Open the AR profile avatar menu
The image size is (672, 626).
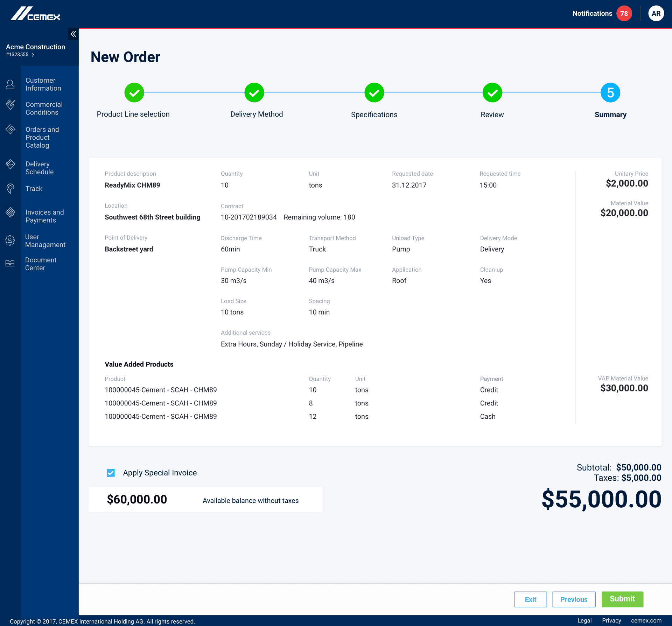[656, 13]
